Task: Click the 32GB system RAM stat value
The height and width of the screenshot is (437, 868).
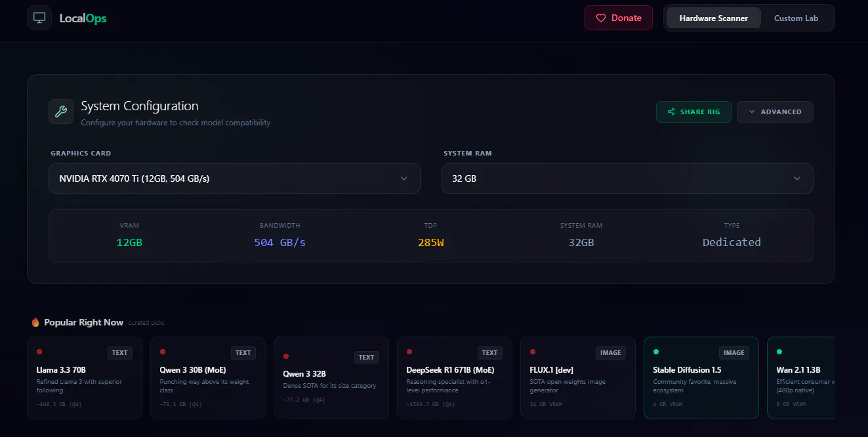Action: point(581,242)
